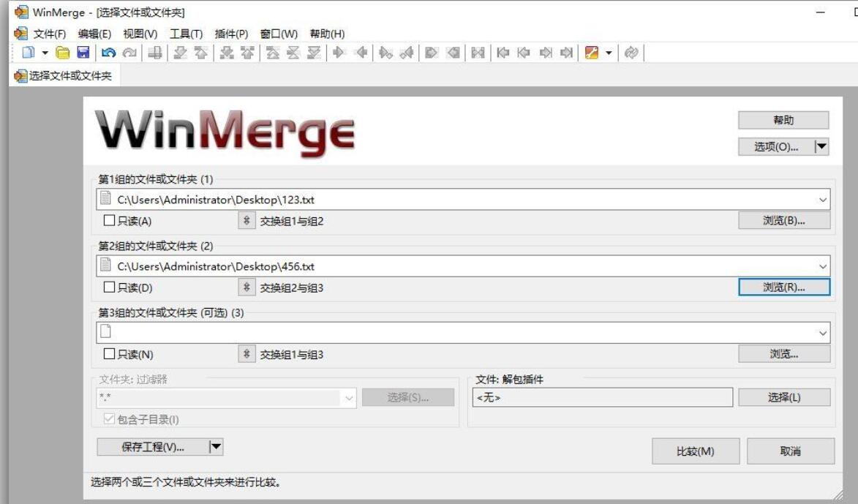Click the 浏览(R)... button for group 2
858x504 pixels.
tap(784, 287)
